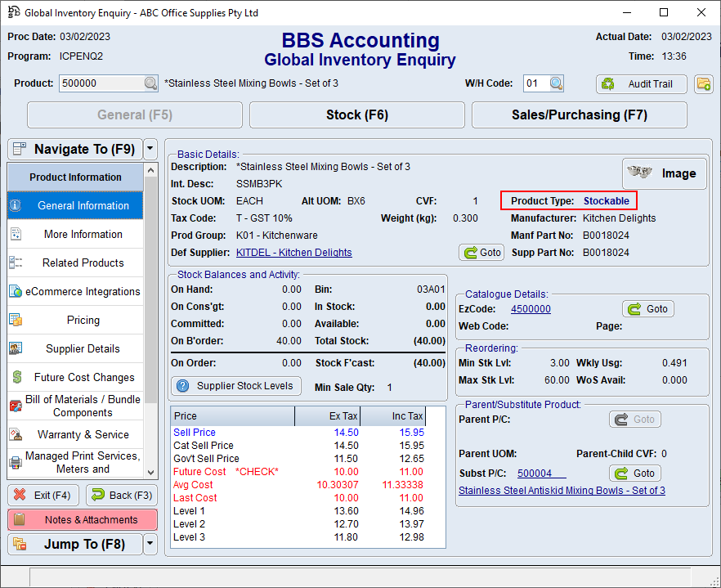
Task: Switch to the Stock (F6) tab
Action: click(x=356, y=114)
